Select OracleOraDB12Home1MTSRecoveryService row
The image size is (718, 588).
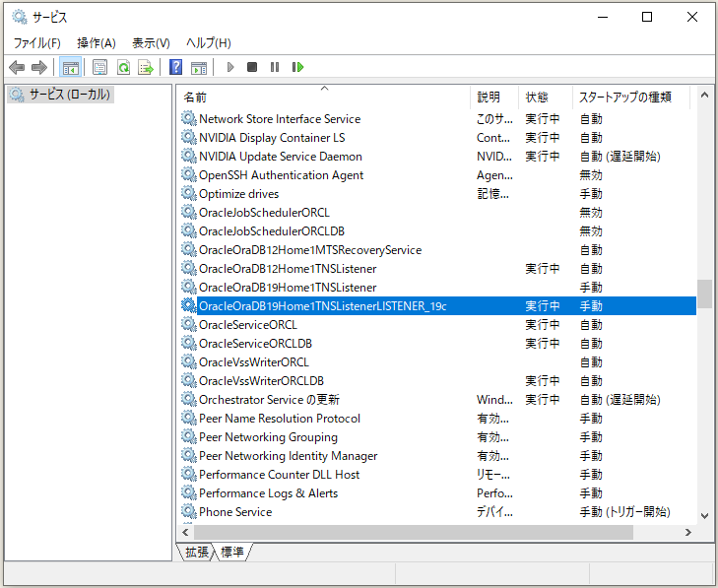click(x=437, y=250)
